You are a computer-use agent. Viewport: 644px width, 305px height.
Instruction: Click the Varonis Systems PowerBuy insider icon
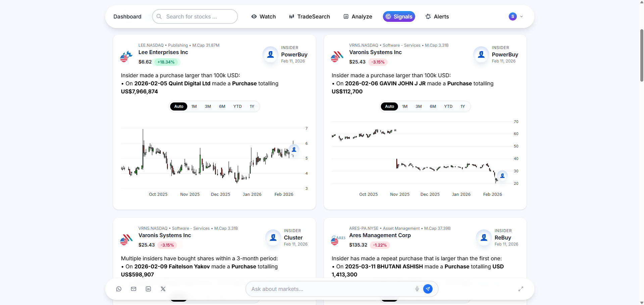click(481, 54)
